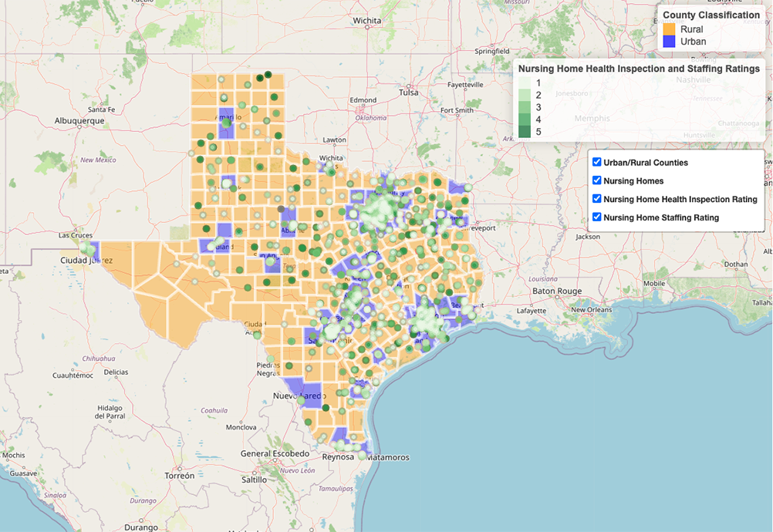
Task: Click the Durango state label in italics
Action: 143,500
